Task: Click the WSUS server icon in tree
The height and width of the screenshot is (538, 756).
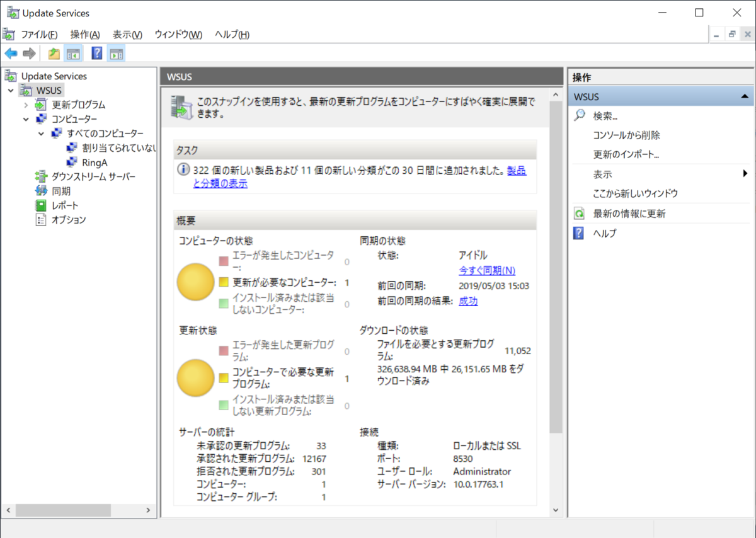Action: pyautogui.click(x=26, y=91)
